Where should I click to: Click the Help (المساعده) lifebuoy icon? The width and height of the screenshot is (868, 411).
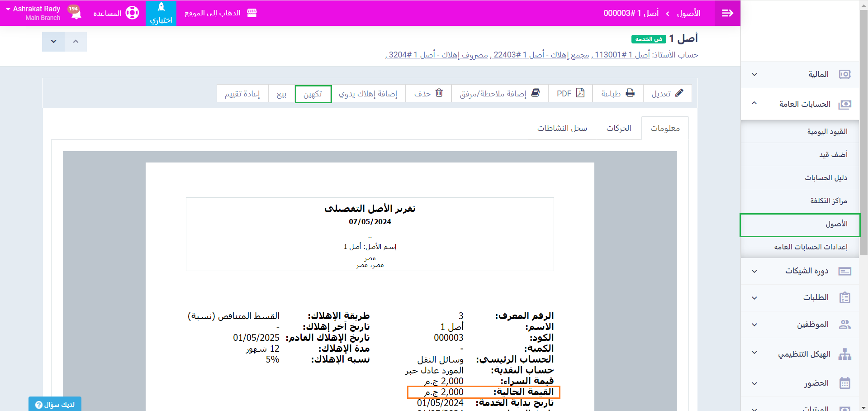coord(132,13)
